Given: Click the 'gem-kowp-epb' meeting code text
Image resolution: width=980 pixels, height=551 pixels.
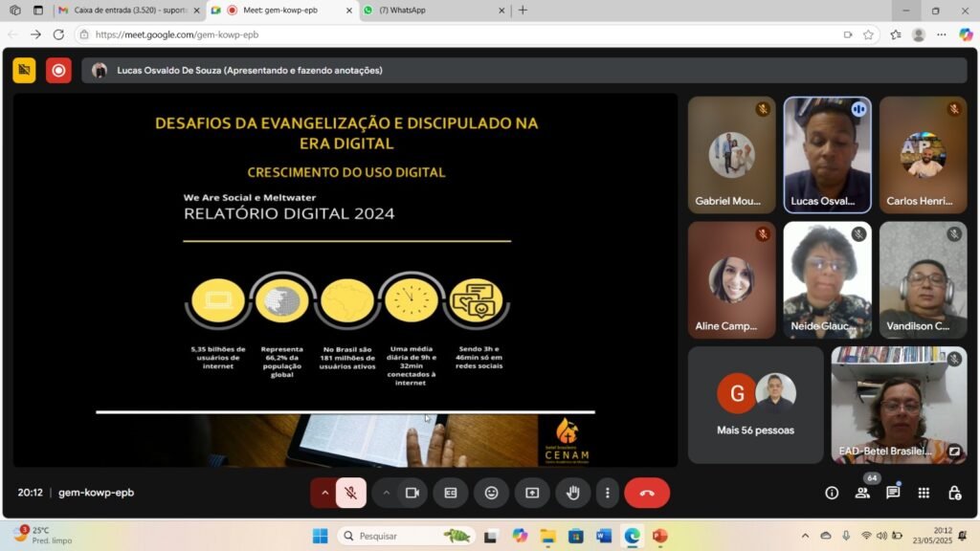Looking at the screenshot, I should [x=97, y=493].
